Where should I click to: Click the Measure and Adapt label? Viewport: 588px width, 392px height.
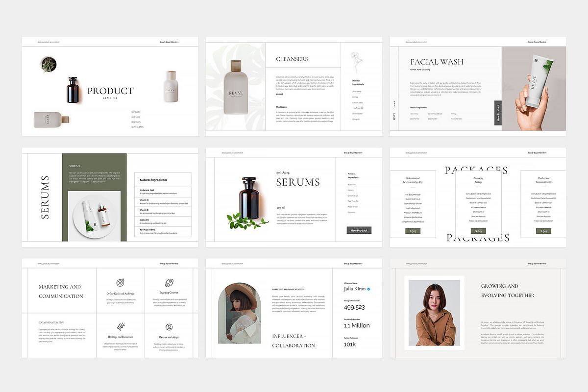pyautogui.click(x=169, y=337)
